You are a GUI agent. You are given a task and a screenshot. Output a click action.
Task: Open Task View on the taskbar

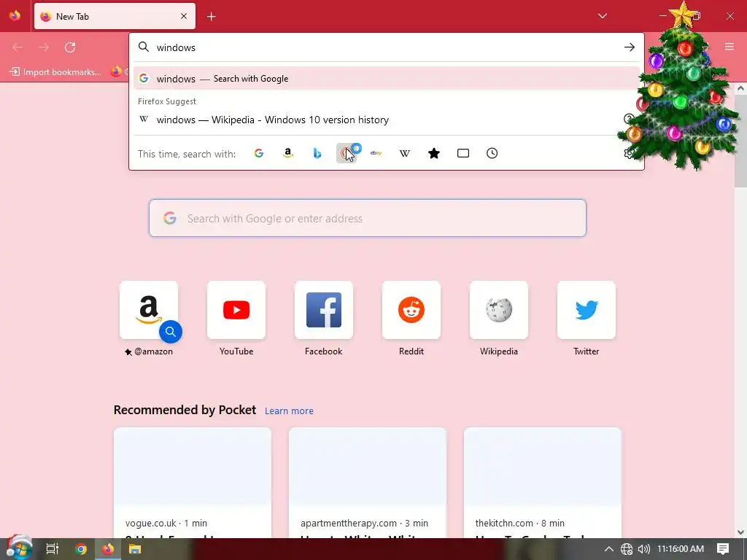point(53,549)
